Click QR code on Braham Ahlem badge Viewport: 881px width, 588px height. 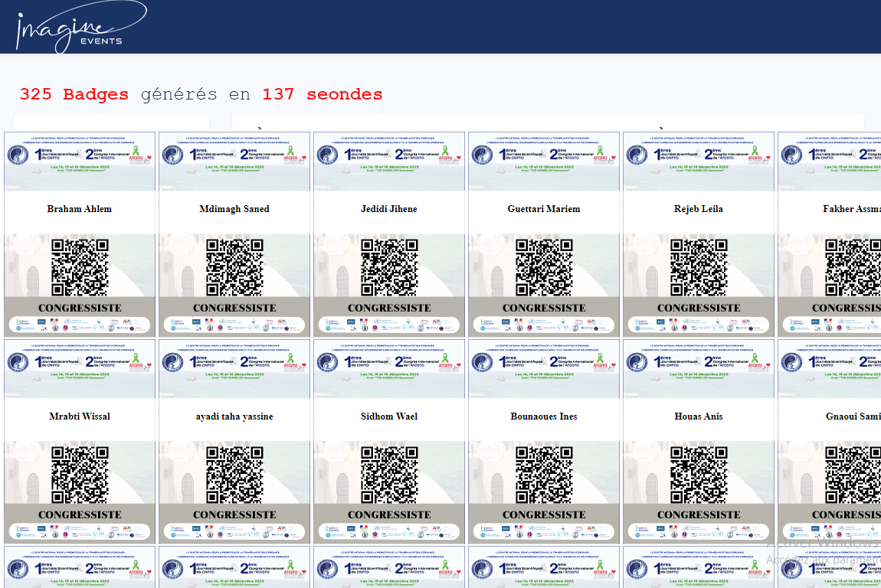coord(80,267)
